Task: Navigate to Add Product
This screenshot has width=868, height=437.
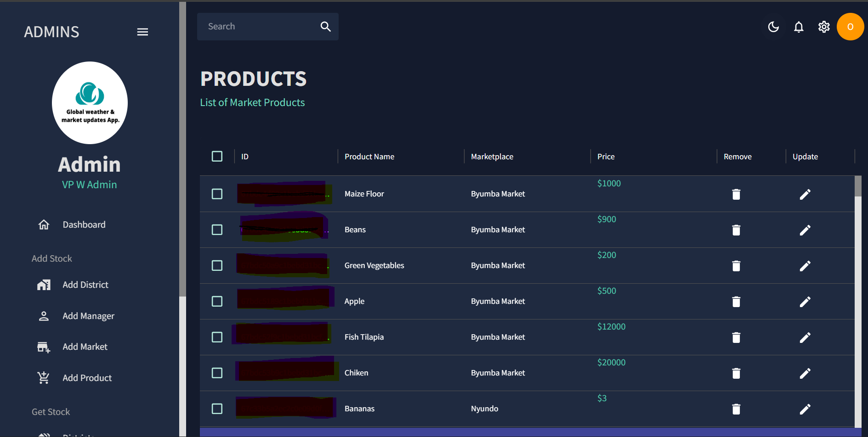Action: click(x=87, y=378)
